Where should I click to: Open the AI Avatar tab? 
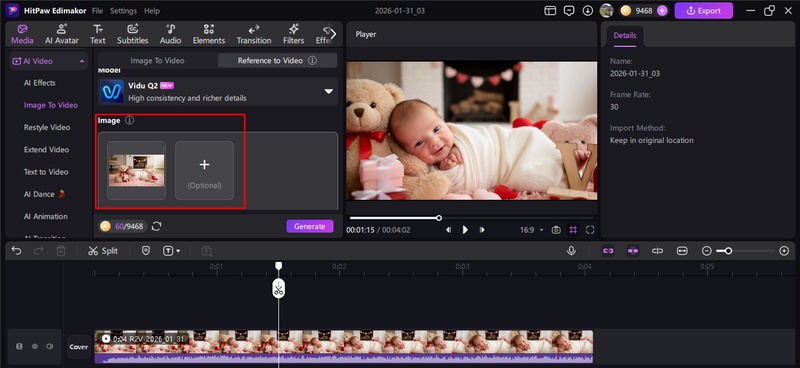point(62,34)
